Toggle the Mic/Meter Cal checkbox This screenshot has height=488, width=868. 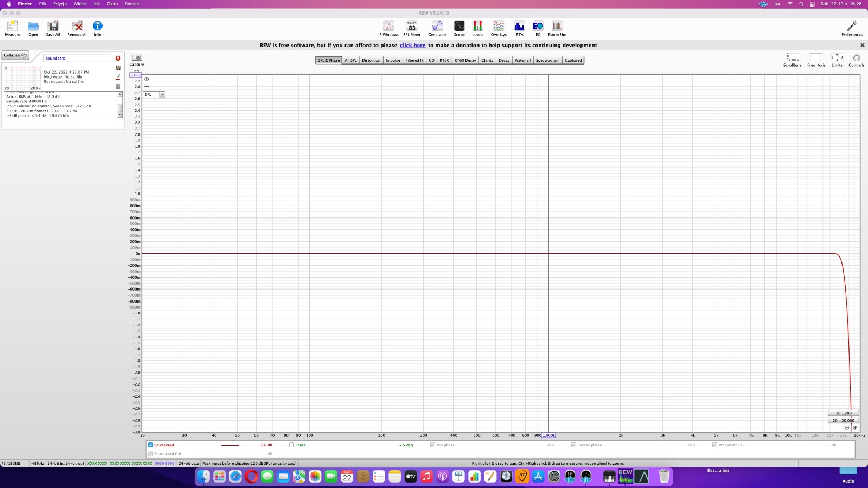coord(714,445)
